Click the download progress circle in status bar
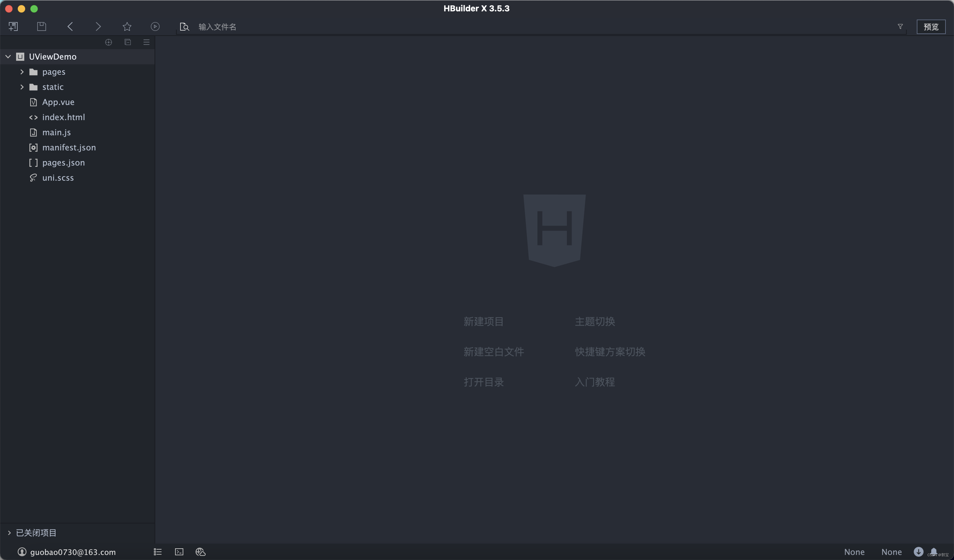This screenshot has height=560, width=954. pos(919,552)
